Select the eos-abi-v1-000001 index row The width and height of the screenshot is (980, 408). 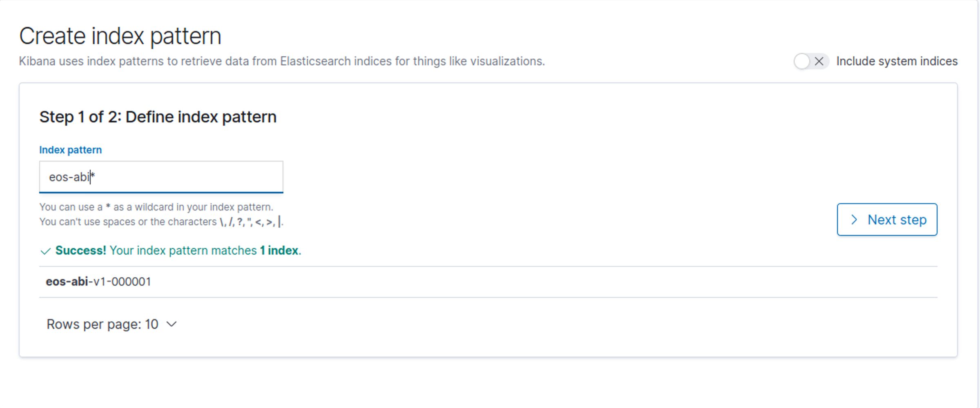click(488, 282)
